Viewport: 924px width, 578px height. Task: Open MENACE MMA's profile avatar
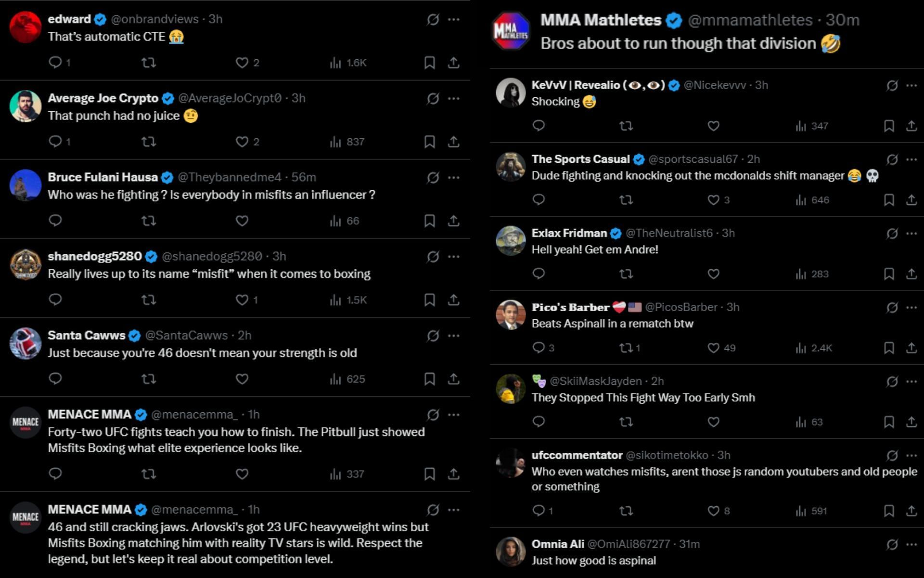(26, 424)
